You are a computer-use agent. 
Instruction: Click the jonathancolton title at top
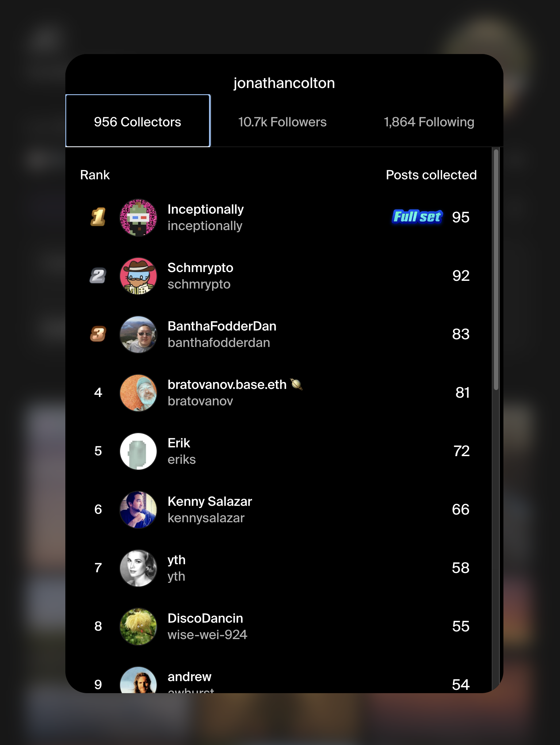click(x=284, y=83)
